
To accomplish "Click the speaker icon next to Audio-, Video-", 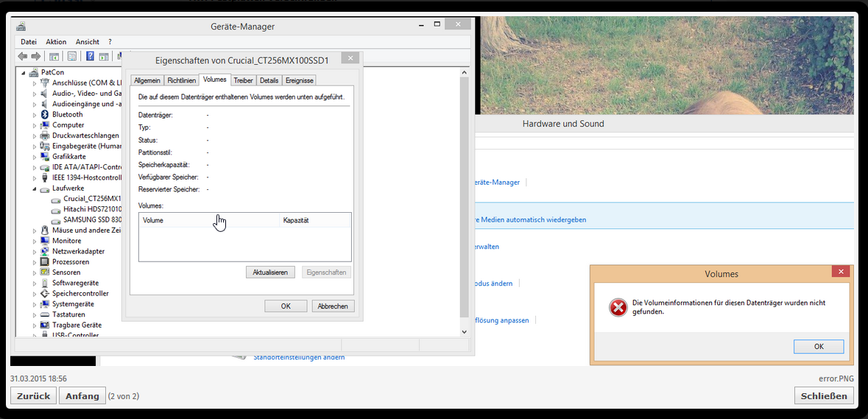I will (46, 94).
